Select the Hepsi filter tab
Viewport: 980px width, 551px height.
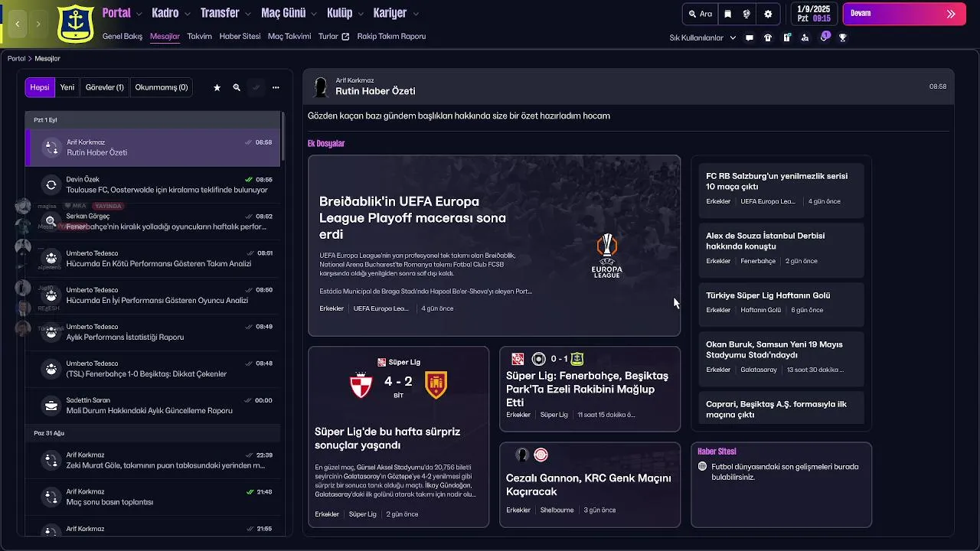(x=40, y=87)
